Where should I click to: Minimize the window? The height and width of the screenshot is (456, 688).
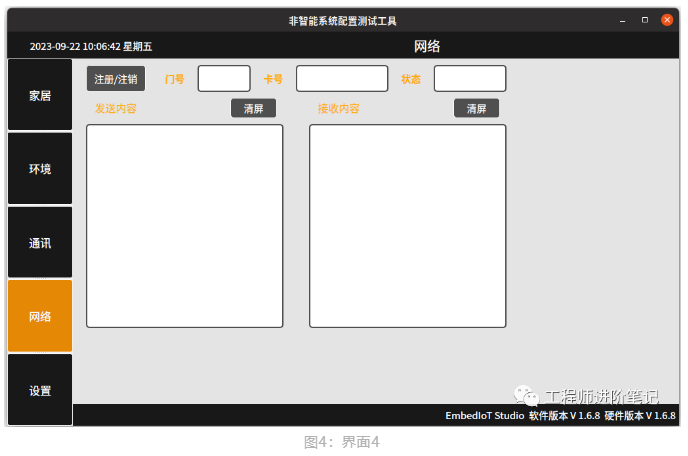pos(622,21)
